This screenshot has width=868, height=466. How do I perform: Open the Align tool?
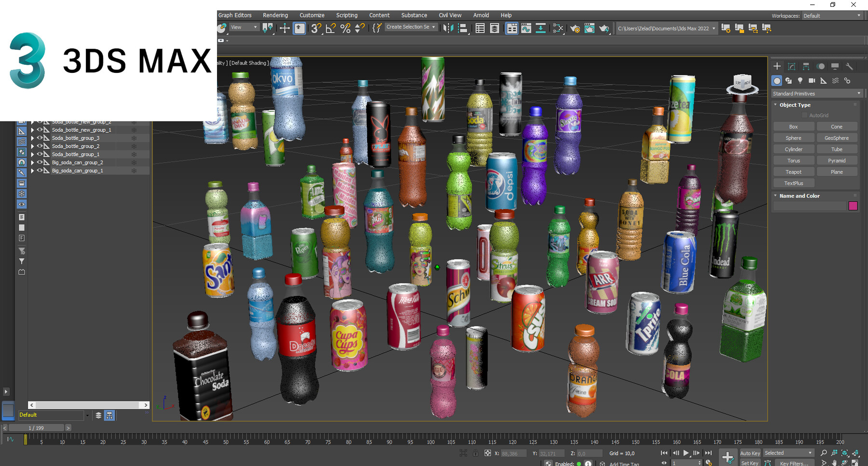point(462,28)
